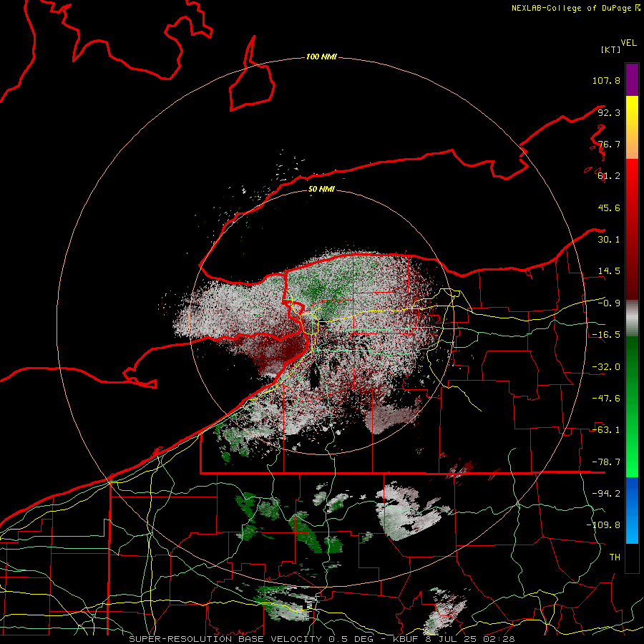The width and height of the screenshot is (644, 644).
Task: Click the [KT] units label
Action: [610, 49]
